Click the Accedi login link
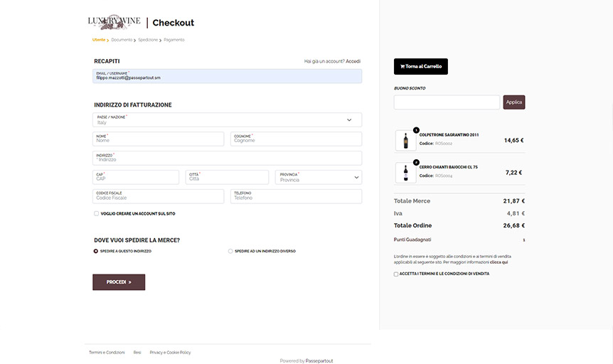This screenshot has height=364, width=613. (x=353, y=61)
